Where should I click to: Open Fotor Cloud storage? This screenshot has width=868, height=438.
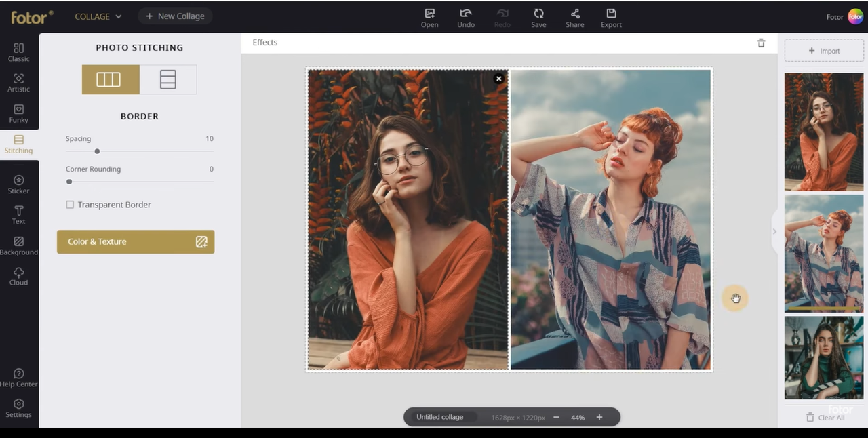pyautogui.click(x=18, y=276)
